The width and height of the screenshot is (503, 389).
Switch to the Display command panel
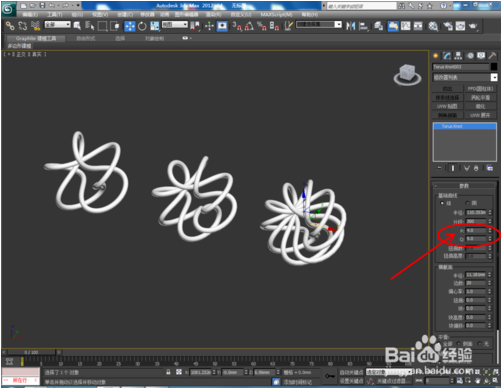tap(481, 56)
